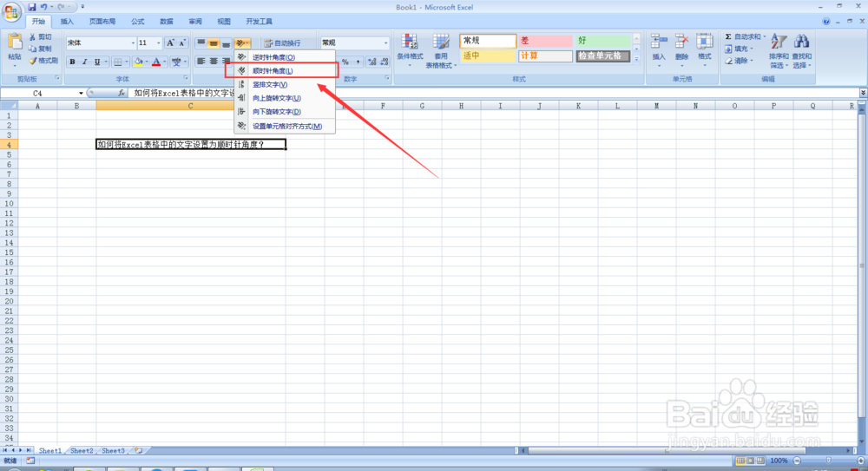The height and width of the screenshot is (471, 868).
Task: Open the Name Box dropdown arrow for C4
Action: (81, 93)
